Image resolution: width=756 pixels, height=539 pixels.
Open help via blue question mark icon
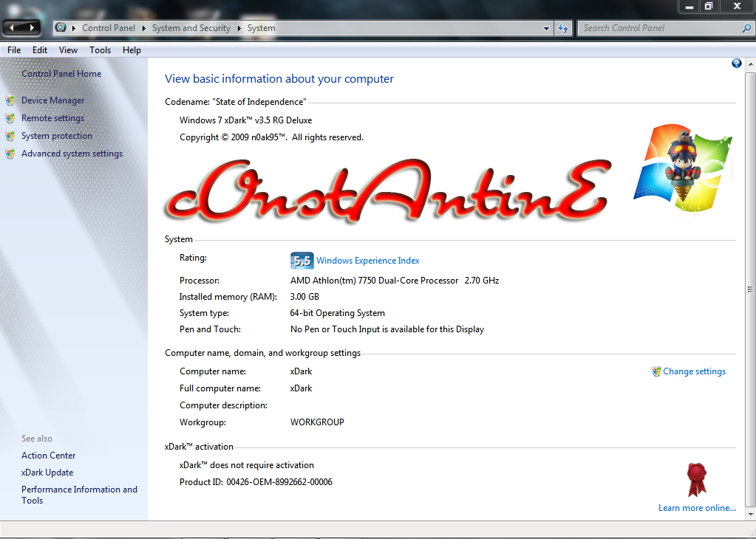tap(736, 63)
